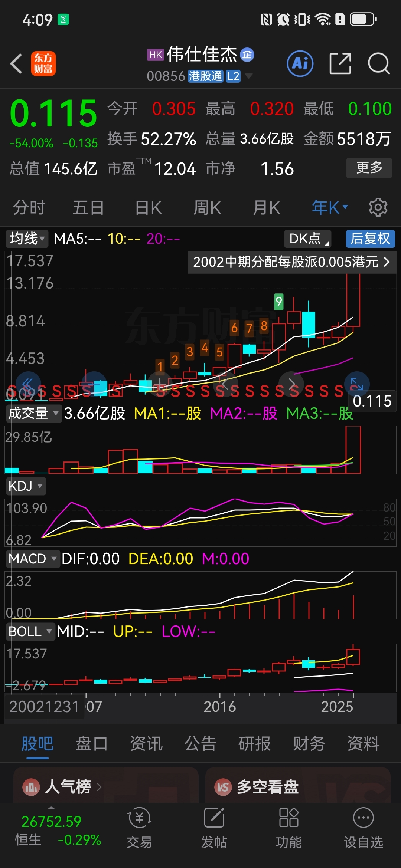Switch to 日K chart tab
This screenshot has width=401, height=868.
tap(149, 207)
